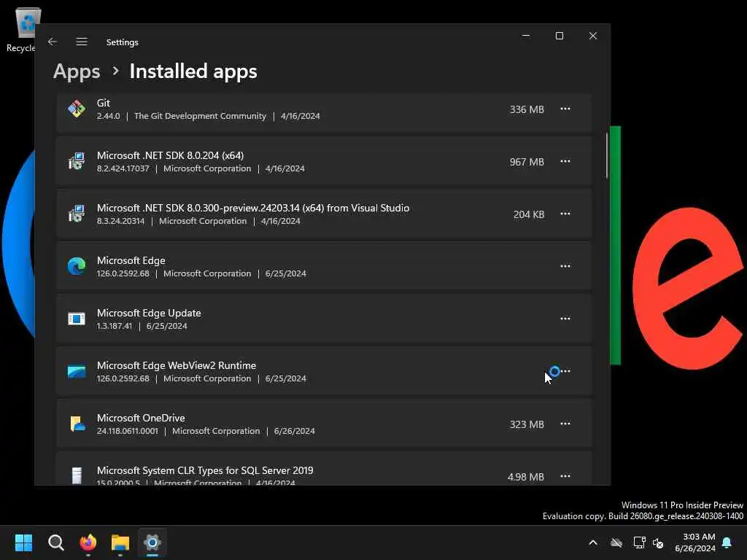The image size is (747, 560).
Task: Click the Installed apps heading
Action: coord(193,71)
